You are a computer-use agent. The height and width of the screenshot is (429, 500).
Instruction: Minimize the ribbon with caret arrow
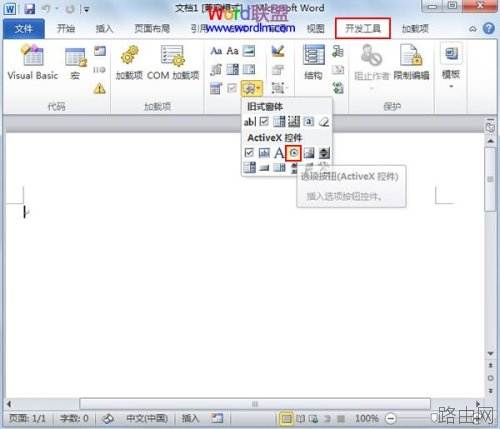tap(473, 29)
